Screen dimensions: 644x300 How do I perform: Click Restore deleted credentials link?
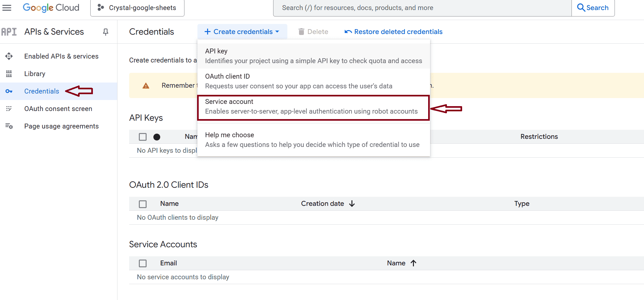(394, 32)
